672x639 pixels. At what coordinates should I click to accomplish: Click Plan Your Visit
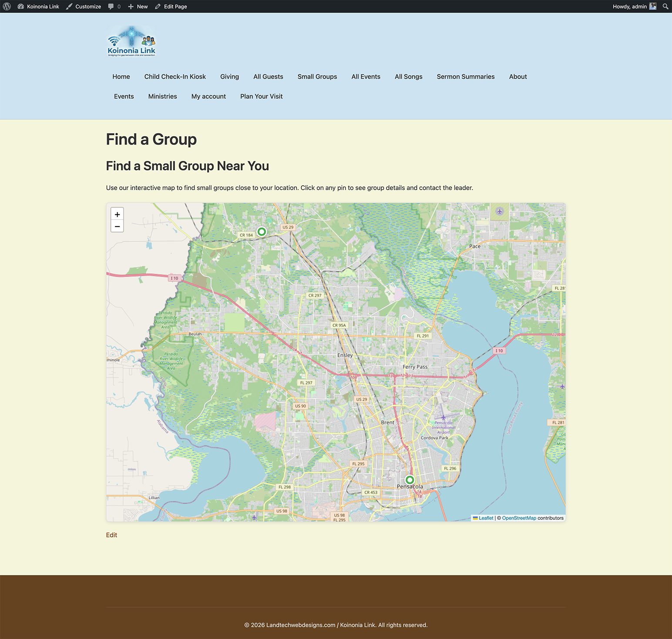pos(262,96)
